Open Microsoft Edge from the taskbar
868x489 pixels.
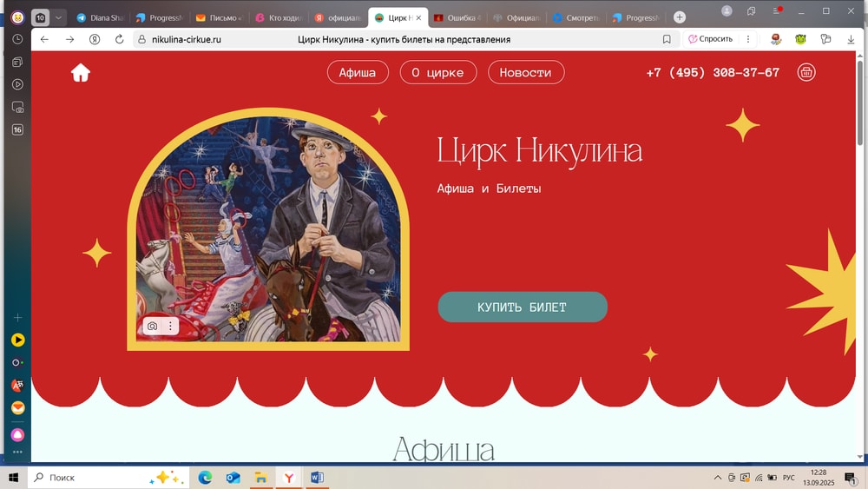coord(205,478)
